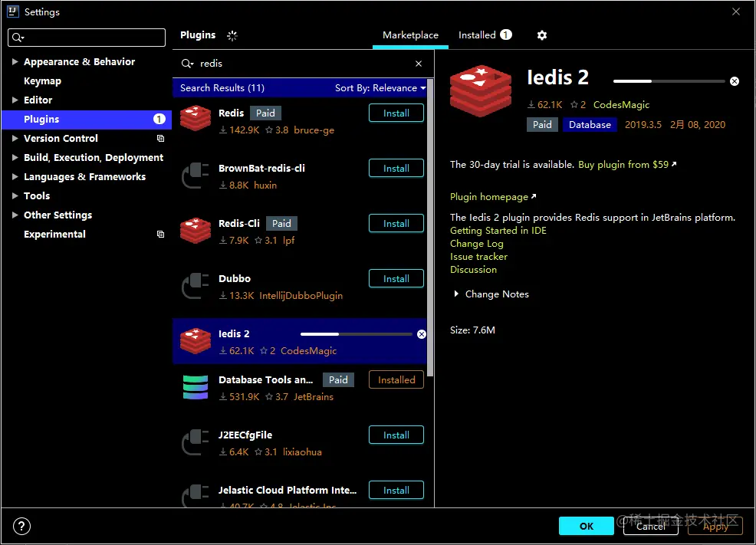Install the Redis-Cli plugin

coord(396,224)
